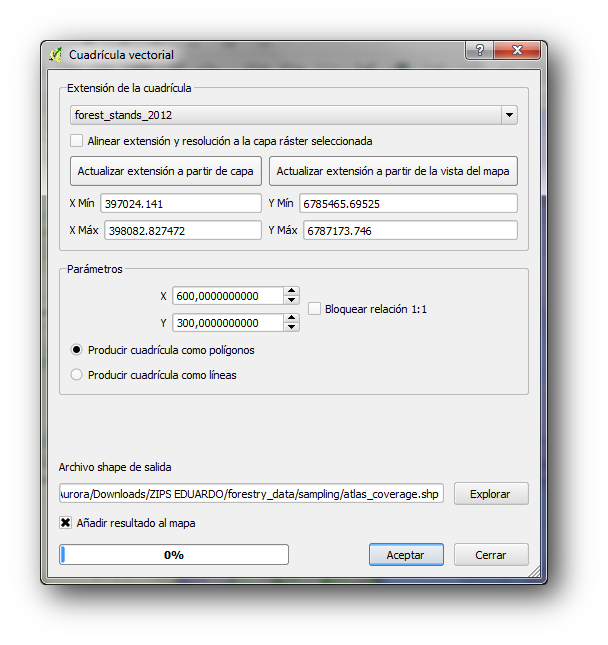
Task: Click the X parameter value 600 field
Action: (x=228, y=296)
